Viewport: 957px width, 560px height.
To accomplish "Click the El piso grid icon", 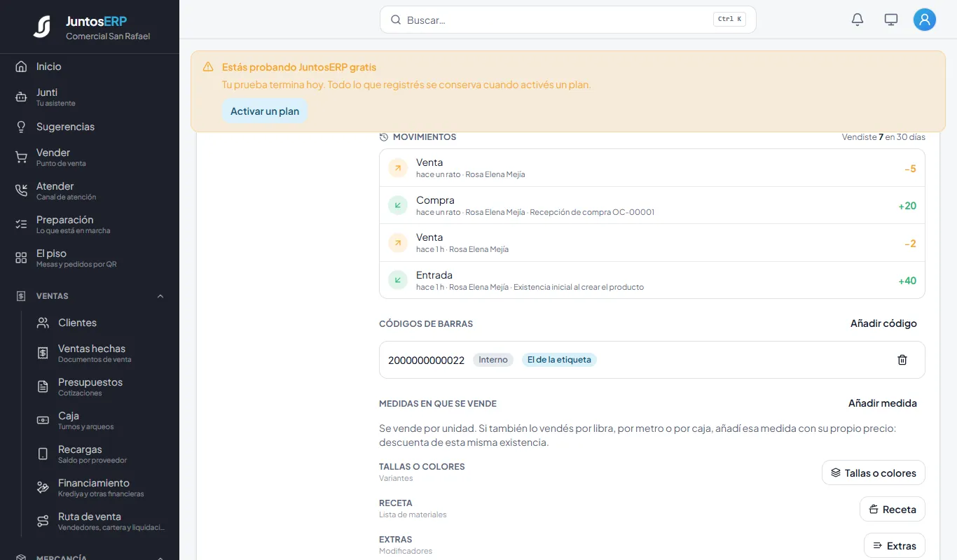I will (21, 258).
